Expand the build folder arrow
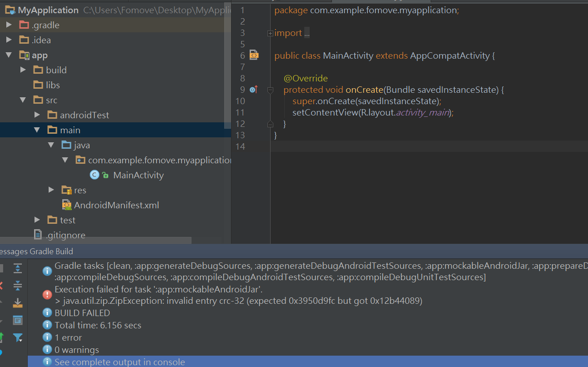588x367 pixels. [23, 70]
